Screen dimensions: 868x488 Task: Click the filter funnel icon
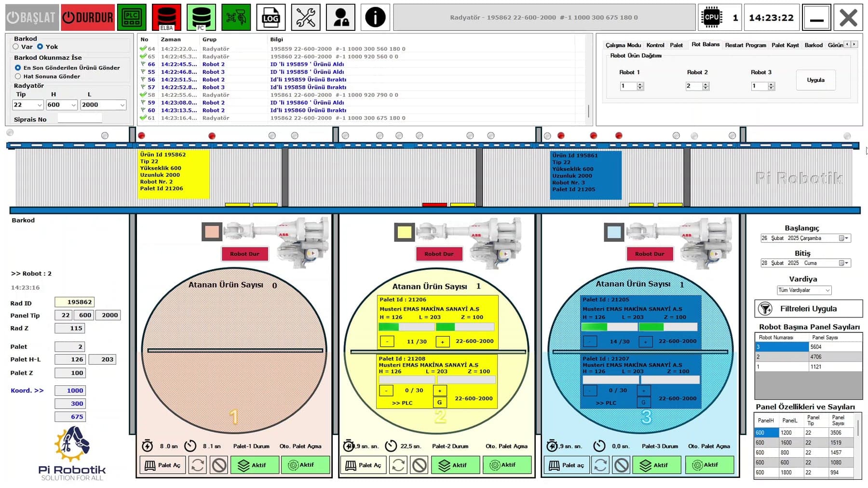click(x=765, y=308)
